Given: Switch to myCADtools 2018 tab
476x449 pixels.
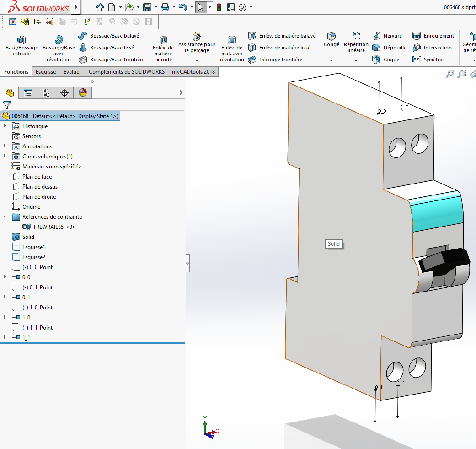Looking at the screenshot, I should click(193, 72).
